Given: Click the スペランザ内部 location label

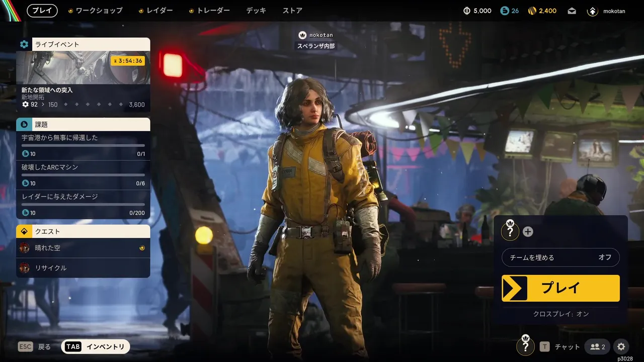Looking at the screenshot, I should click(315, 46).
